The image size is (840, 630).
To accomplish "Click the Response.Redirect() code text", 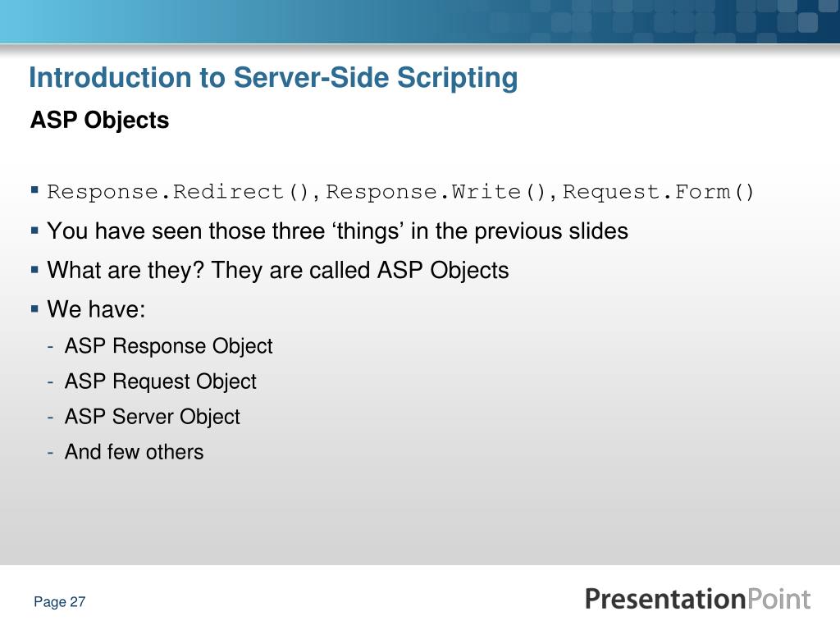I will tap(178, 192).
